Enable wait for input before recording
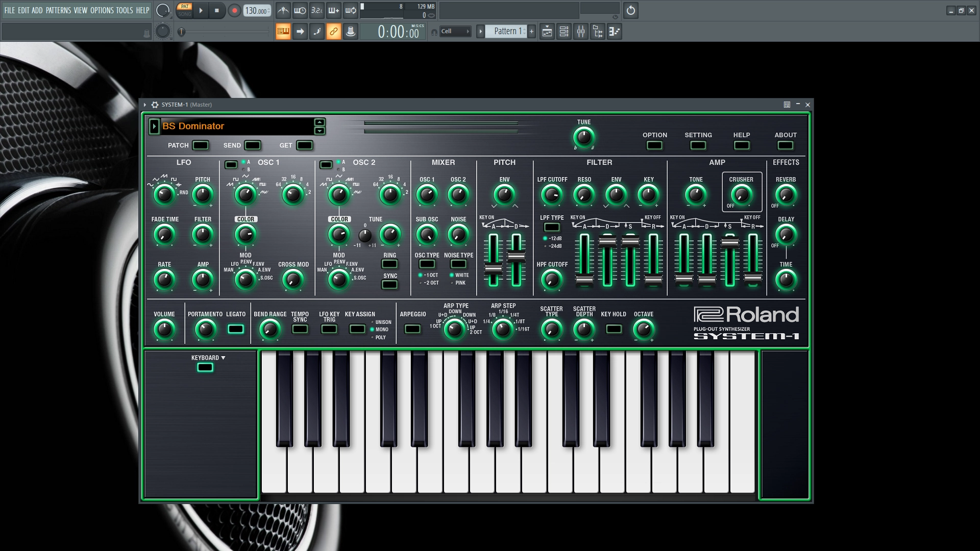980x551 pixels. click(300, 10)
